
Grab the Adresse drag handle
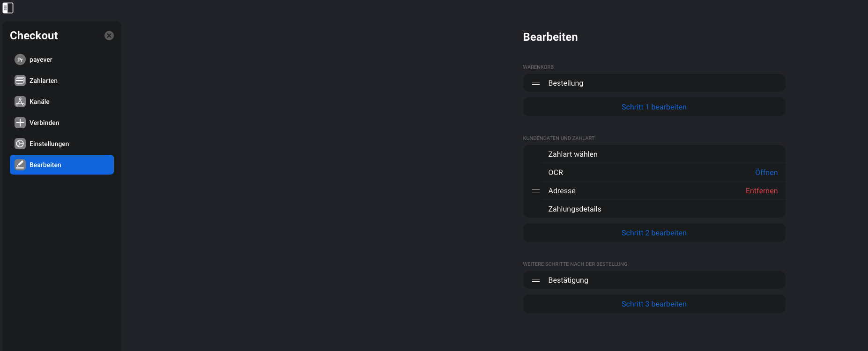coord(536,191)
